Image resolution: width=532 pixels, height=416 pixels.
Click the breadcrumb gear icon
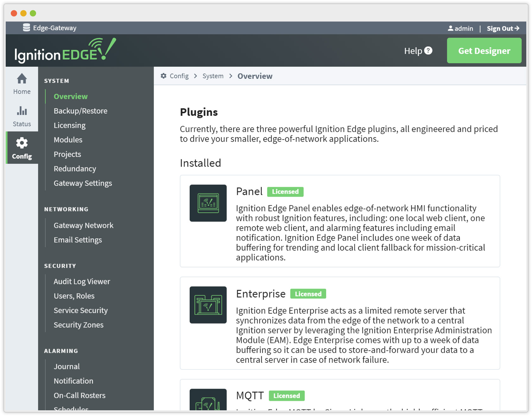tap(163, 76)
